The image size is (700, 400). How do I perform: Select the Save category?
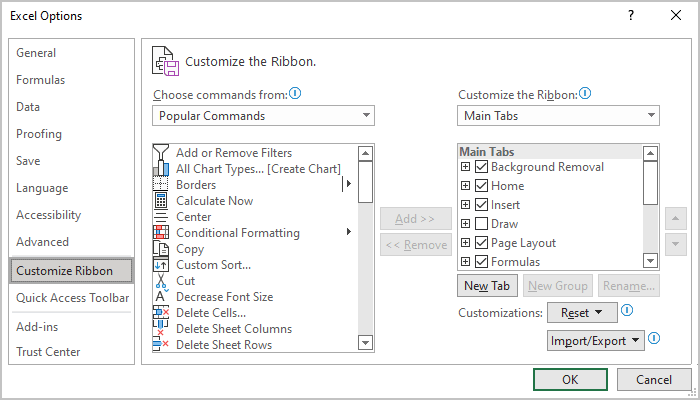coord(71,161)
